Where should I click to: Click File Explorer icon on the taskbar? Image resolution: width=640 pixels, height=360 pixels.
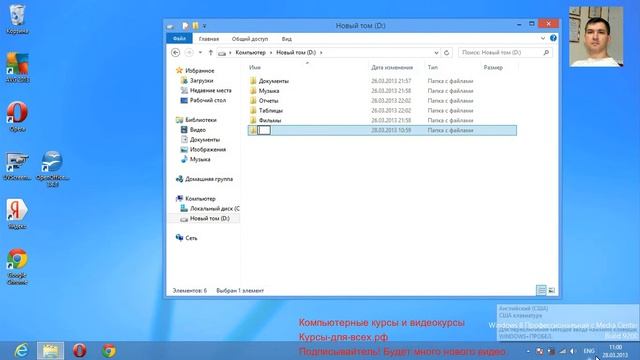click(51, 351)
